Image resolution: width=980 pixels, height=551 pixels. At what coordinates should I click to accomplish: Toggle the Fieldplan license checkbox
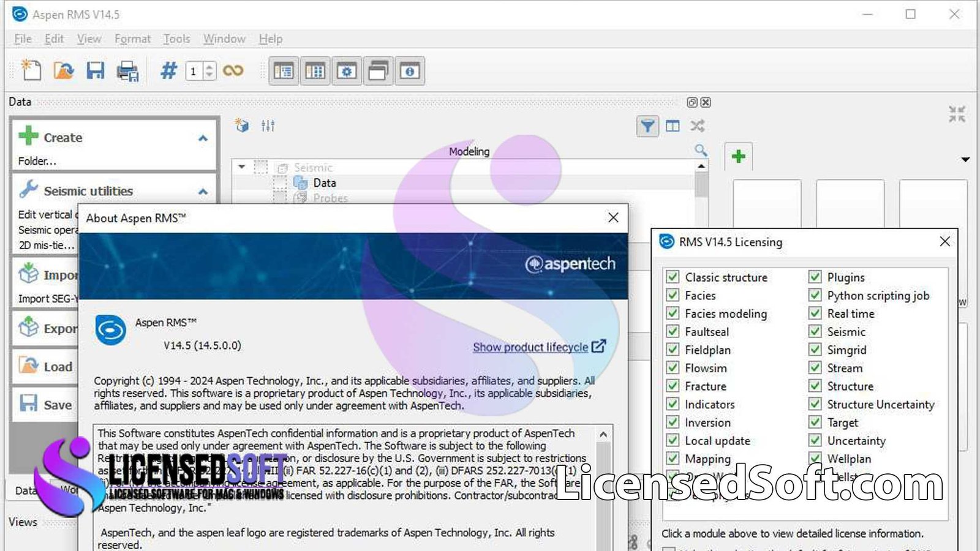(673, 350)
